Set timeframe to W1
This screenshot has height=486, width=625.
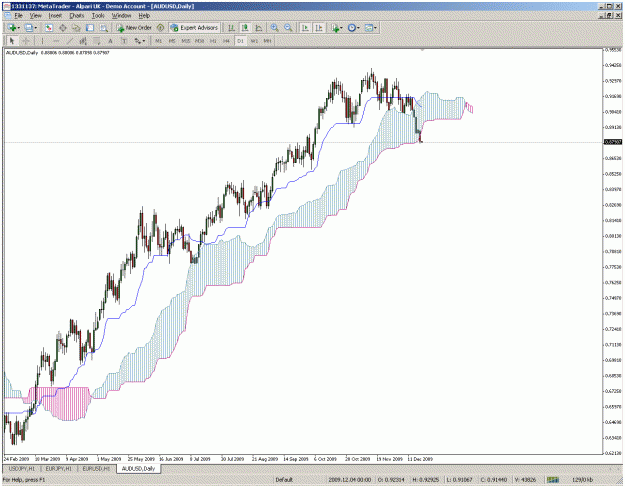(254, 41)
